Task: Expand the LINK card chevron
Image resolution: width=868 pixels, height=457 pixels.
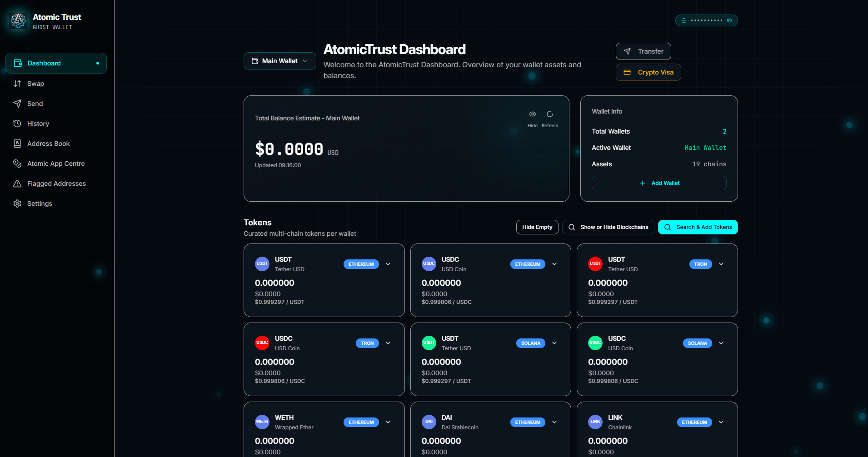Action: coord(721,422)
